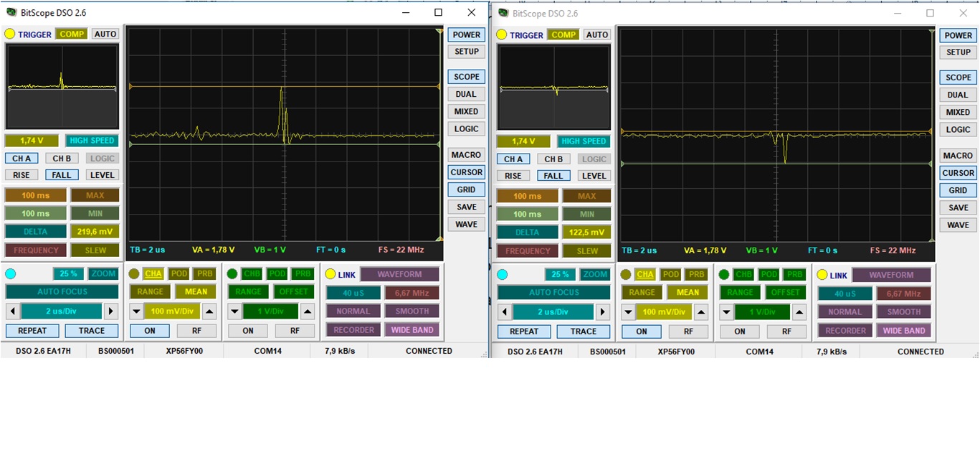Viewport: 980px width, 465px height.
Task: Click the SAVE button in the left window
Action: coord(466,207)
